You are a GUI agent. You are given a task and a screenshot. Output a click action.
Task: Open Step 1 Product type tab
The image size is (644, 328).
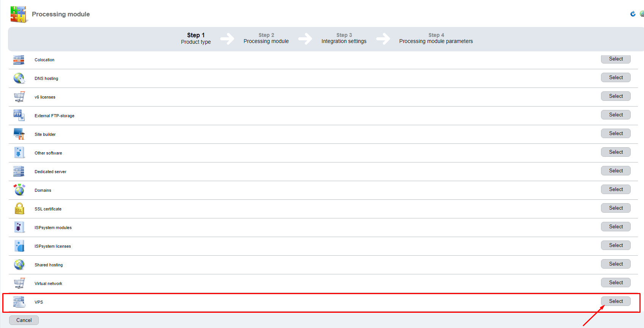point(196,38)
